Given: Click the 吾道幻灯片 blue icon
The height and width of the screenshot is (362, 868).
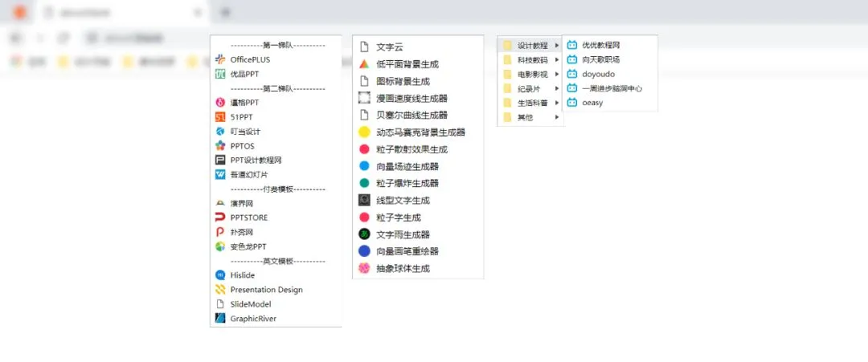Looking at the screenshot, I should pyautogui.click(x=219, y=175).
